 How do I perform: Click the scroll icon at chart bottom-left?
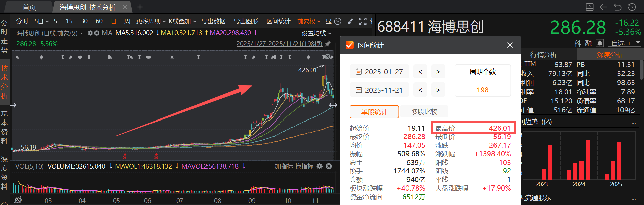pyautogui.click(x=18, y=199)
